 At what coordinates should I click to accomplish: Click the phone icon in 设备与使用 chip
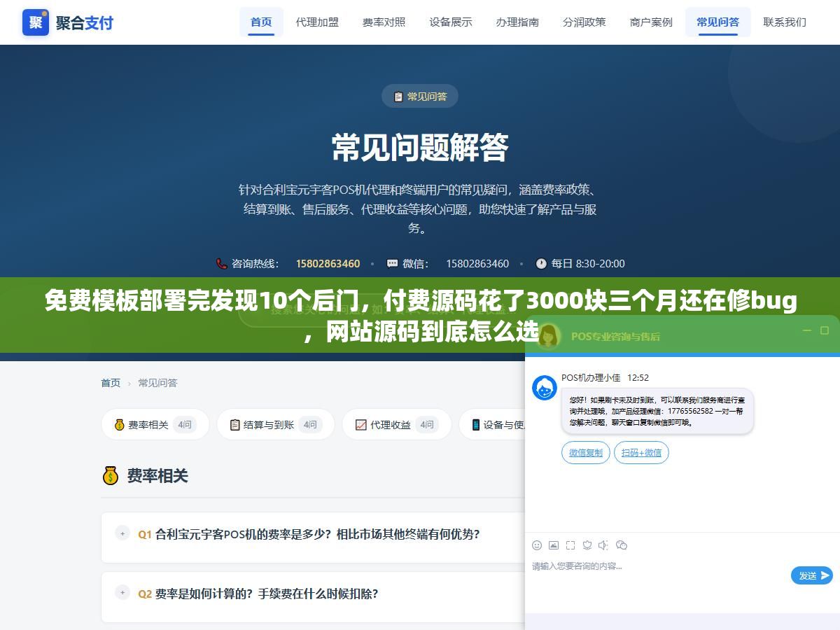pyautogui.click(x=476, y=424)
